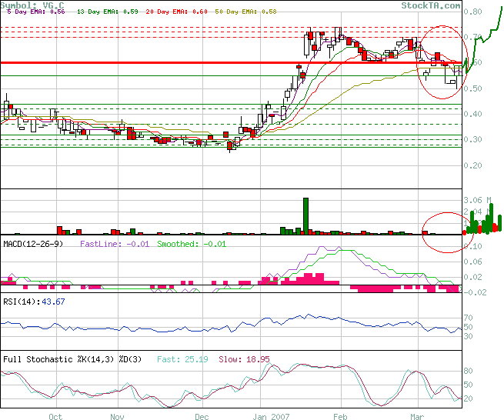Click the 'RSI(14):' indicator label

(22, 302)
